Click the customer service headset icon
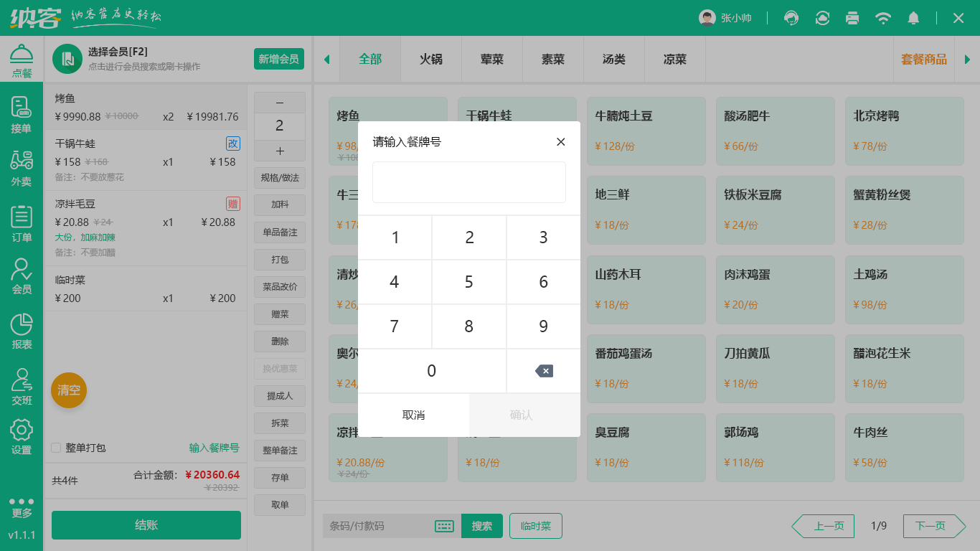The width and height of the screenshot is (980, 551). point(791,18)
